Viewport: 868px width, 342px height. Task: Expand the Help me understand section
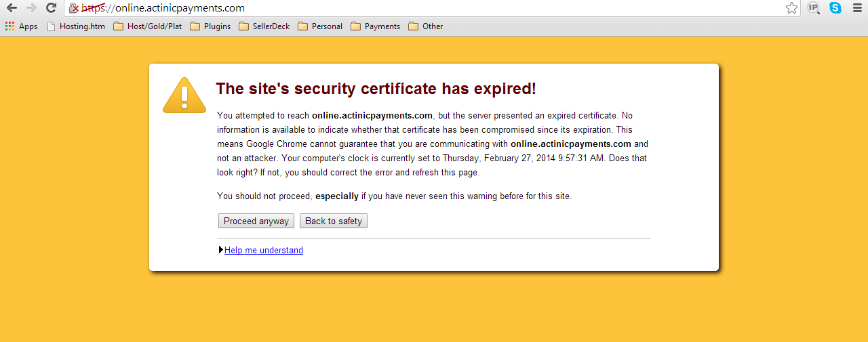pos(263,250)
